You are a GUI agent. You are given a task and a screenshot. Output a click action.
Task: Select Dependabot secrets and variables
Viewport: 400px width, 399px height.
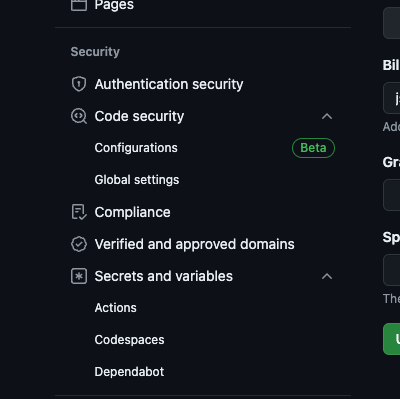click(x=129, y=372)
